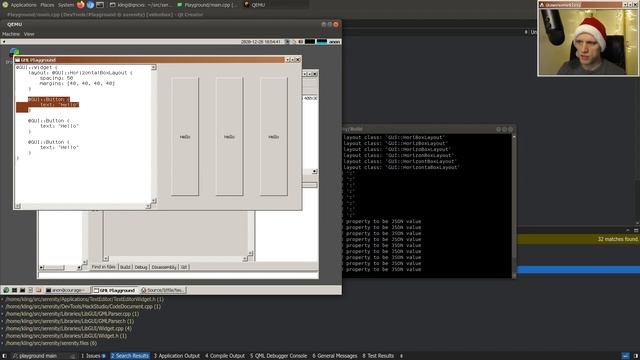Switch to the kling terminal taskbar window
Screen dimensions: 640x360
pyautogui.click(x=141, y=5)
